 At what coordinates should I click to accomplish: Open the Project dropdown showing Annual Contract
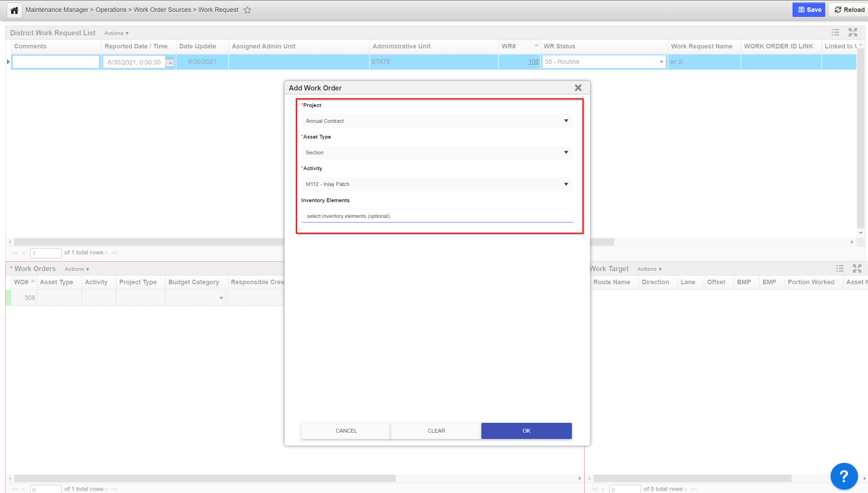pyautogui.click(x=436, y=121)
